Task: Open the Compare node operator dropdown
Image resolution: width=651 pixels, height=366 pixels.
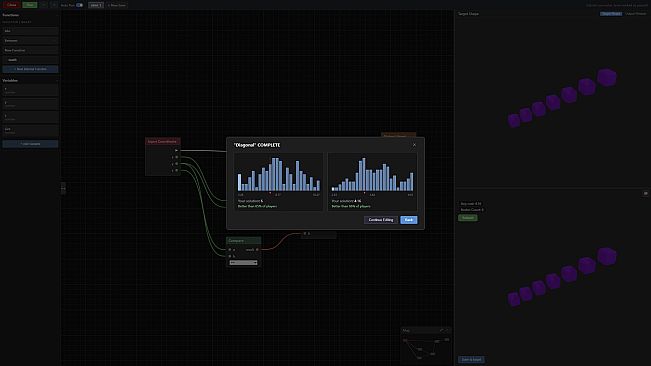Action: 243,263
